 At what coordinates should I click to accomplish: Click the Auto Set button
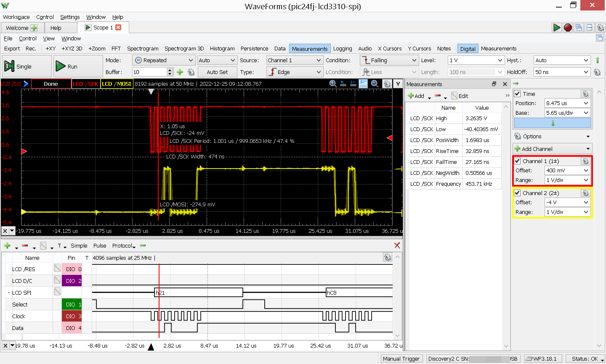click(x=217, y=72)
